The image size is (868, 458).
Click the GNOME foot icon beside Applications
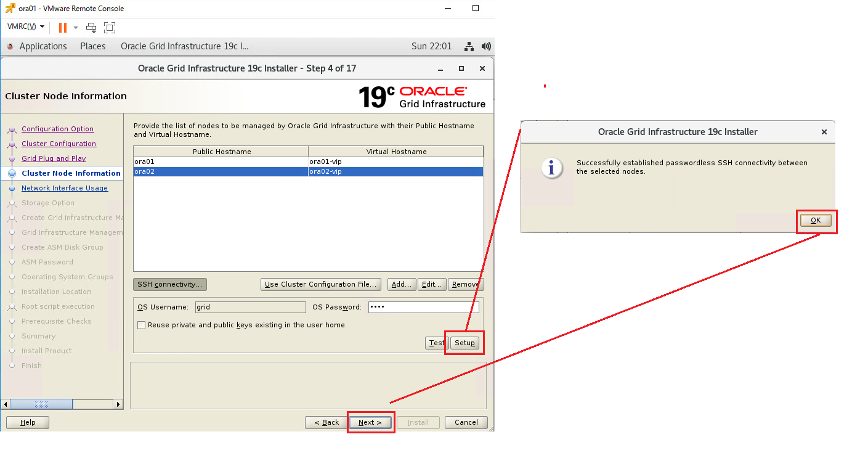point(10,46)
